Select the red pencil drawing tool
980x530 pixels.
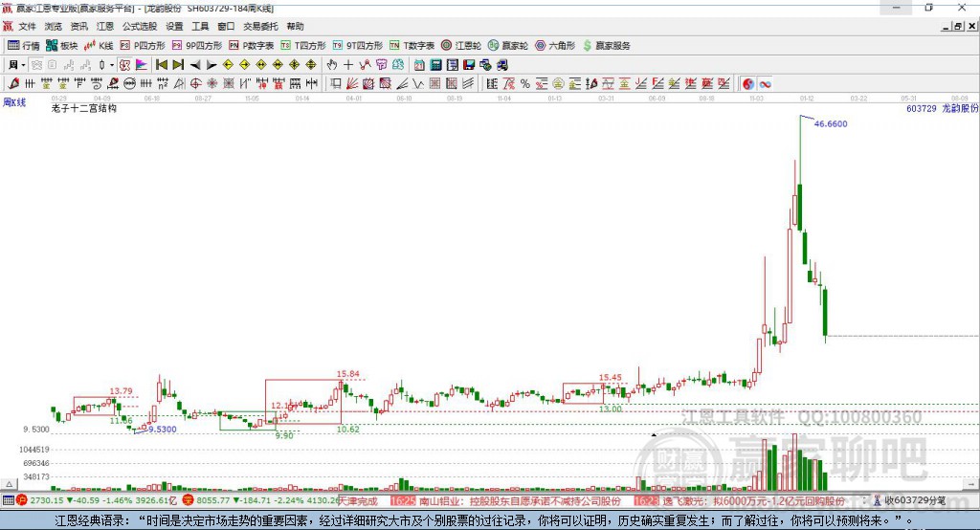point(13,84)
